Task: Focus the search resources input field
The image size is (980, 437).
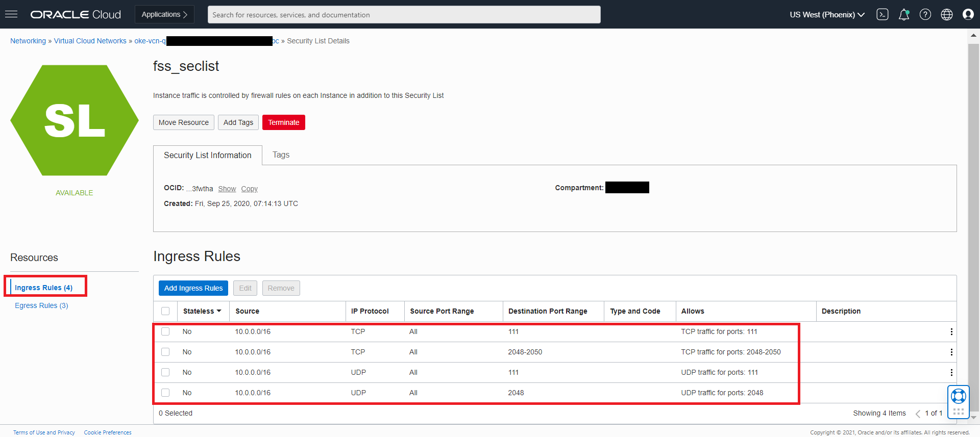Action: pyautogui.click(x=404, y=14)
